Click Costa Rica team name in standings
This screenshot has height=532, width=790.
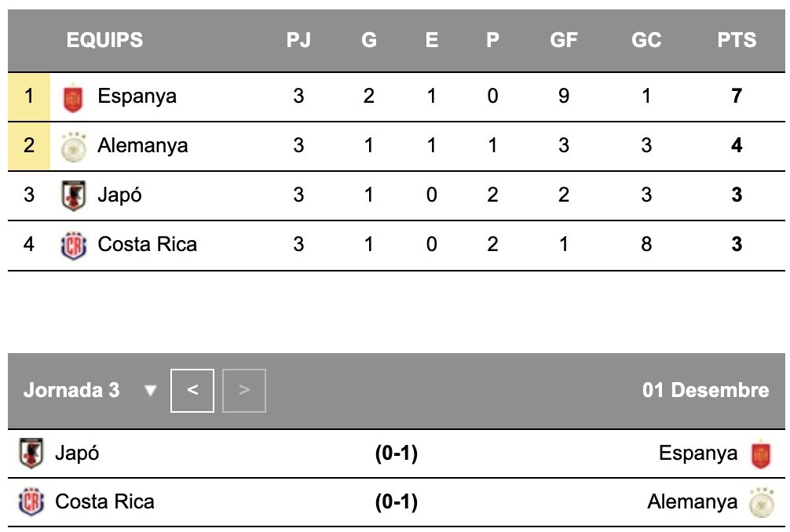coord(147,245)
